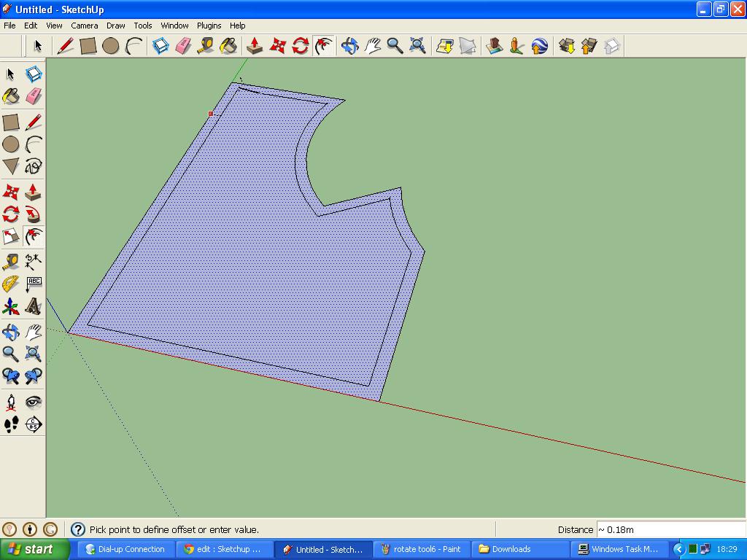The width and height of the screenshot is (747, 560).
Task: Choose the Circle tool in the Large Tool Set
Action: click(x=11, y=144)
